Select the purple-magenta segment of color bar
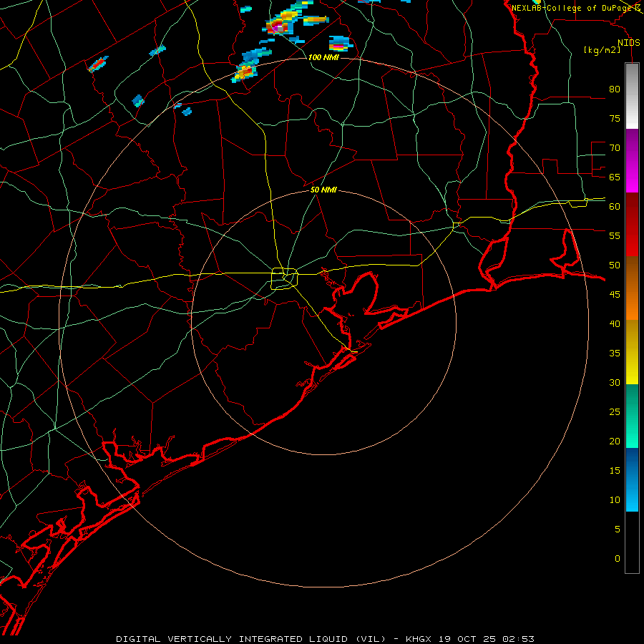The width and height of the screenshot is (644, 644). pyautogui.click(x=632, y=160)
